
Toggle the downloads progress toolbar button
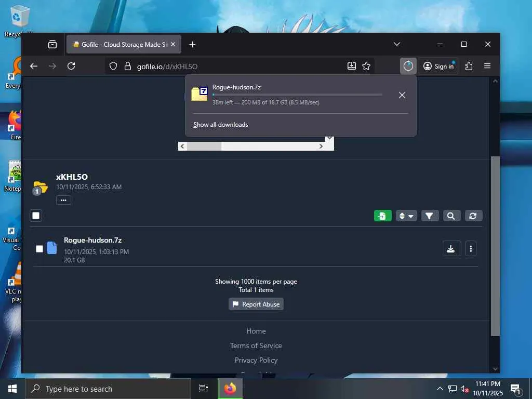pos(408,66)
